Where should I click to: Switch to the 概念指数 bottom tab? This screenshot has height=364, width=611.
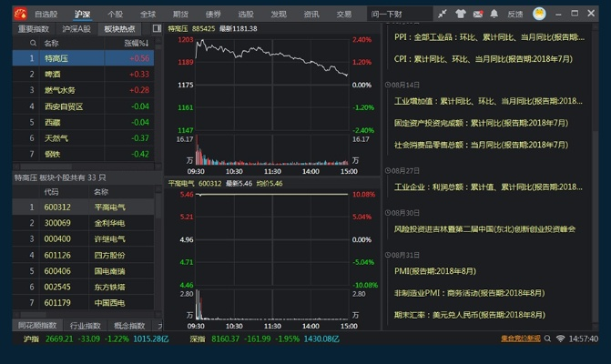pos(129,326)
